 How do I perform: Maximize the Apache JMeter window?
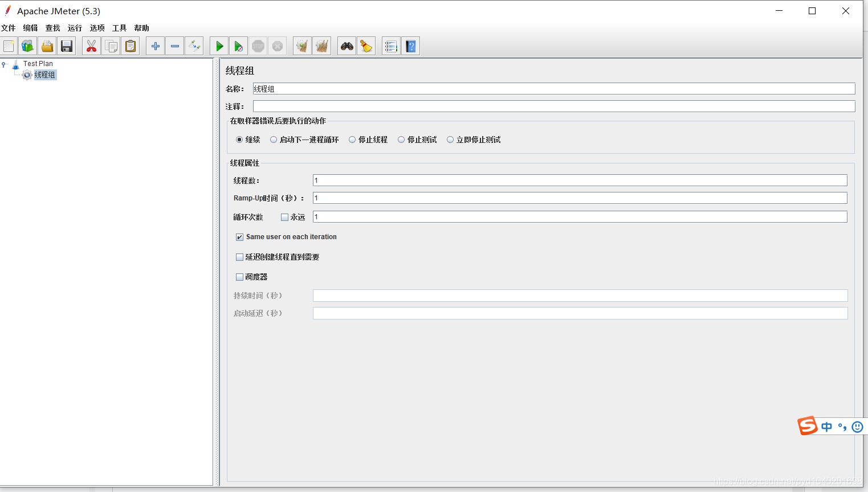[x=812, y=11]
